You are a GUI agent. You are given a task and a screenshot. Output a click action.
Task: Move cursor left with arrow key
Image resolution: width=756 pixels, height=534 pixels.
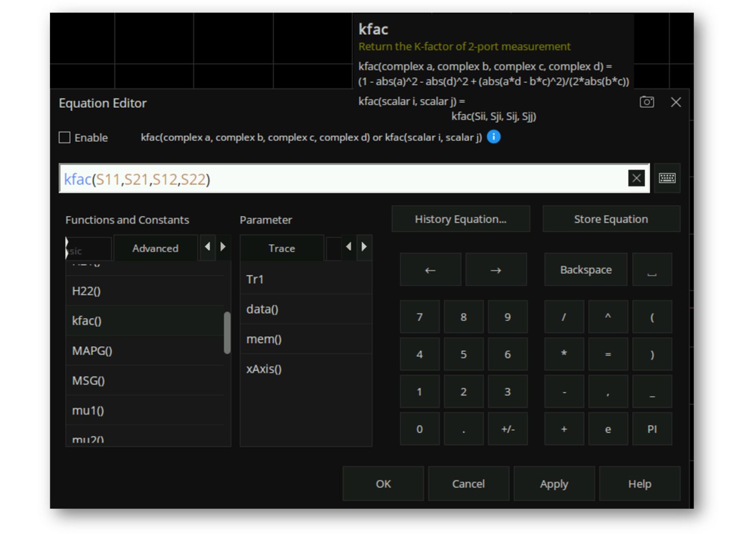[x=430, y=270]
